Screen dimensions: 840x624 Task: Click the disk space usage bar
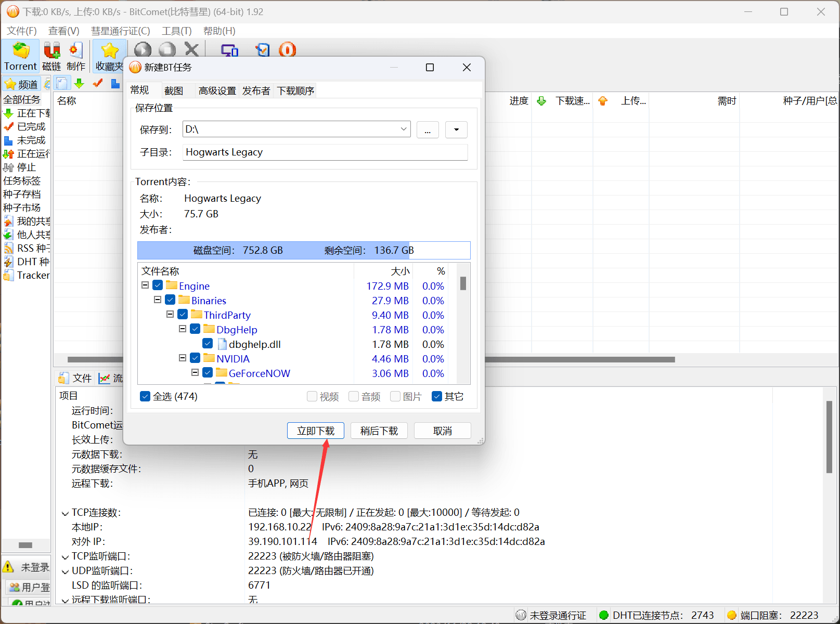pos(303,250)
